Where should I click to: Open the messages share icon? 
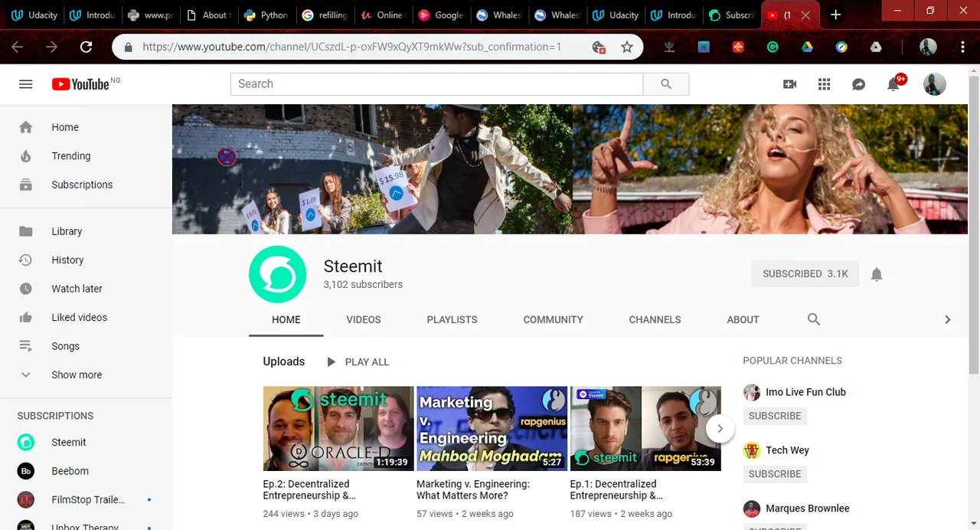(x=859, y=84)
